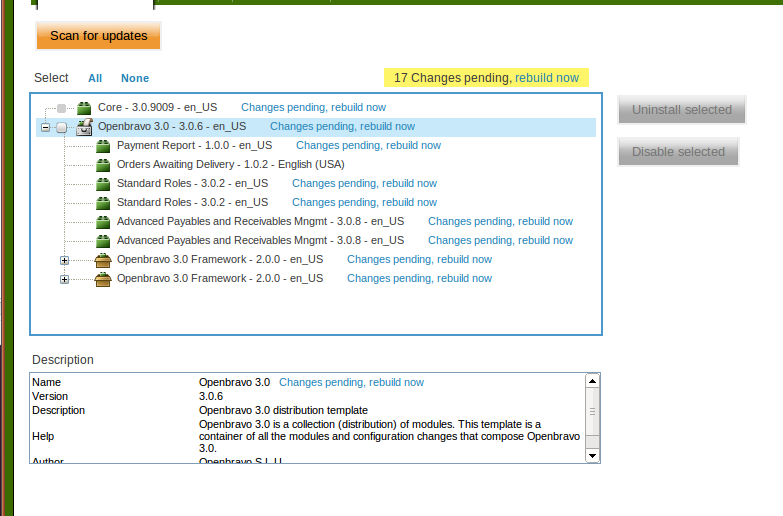
Task: Click 'Openbravo 3.0 distribution template' description text
Action: point(283,410)
